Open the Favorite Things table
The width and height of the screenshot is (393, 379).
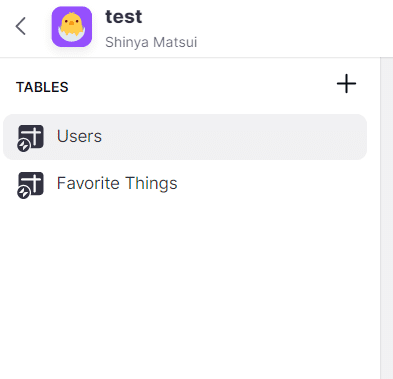pos(185,184)
